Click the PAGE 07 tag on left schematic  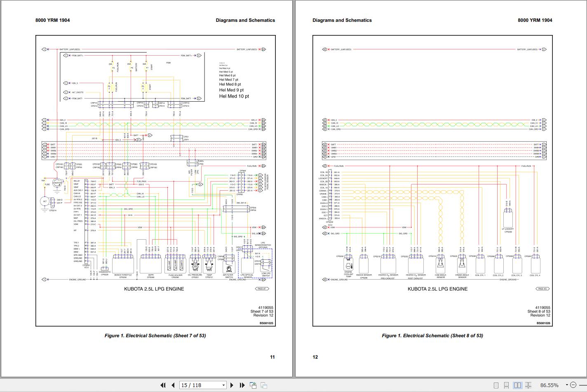click(x=262, y=289)
